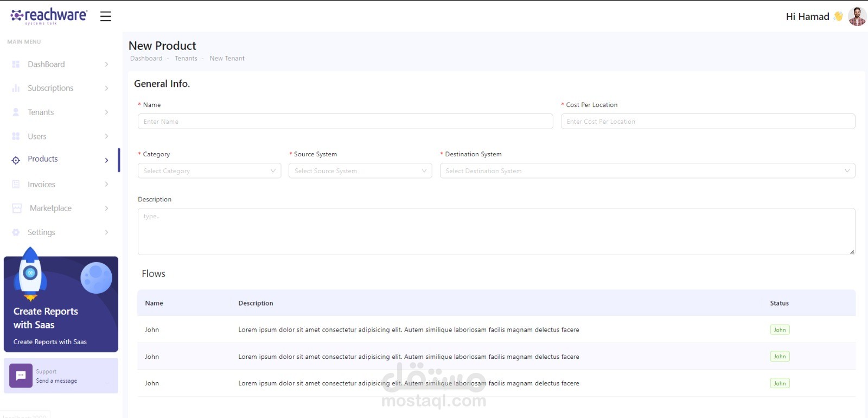The image size is (868, 418).
Task: Open Tenants in the main menu
Action: point(41,112)
